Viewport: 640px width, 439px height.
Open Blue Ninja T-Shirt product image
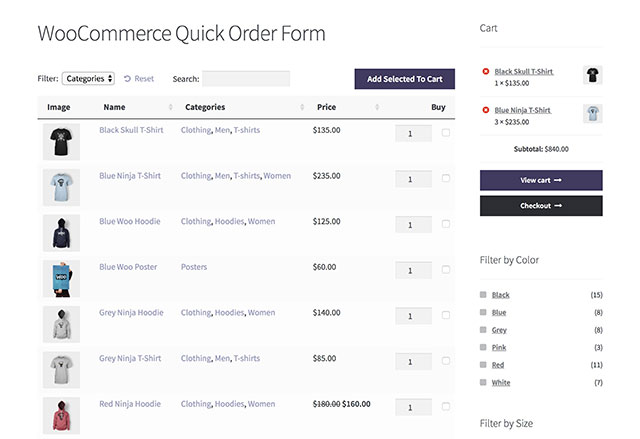(x=61, y=187)
